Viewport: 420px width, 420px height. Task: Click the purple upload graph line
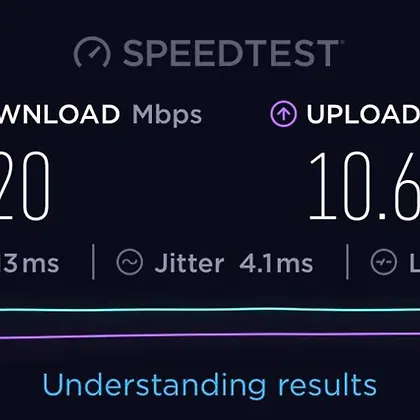point(210,335)
